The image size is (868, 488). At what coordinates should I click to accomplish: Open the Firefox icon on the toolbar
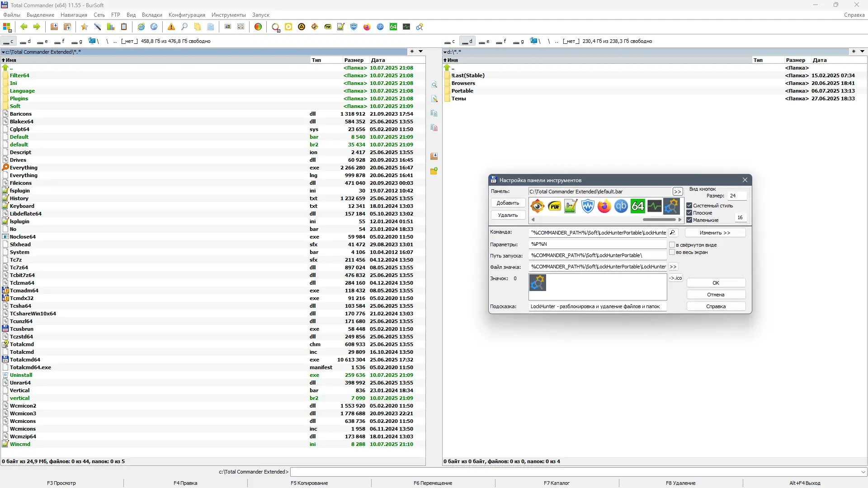[x=367, y=27]
